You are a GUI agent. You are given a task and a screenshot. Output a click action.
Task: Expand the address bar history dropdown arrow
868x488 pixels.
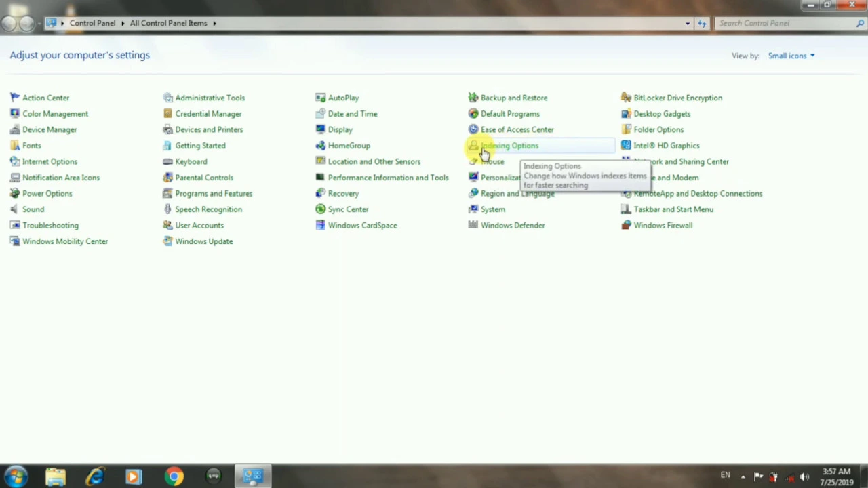688,23
